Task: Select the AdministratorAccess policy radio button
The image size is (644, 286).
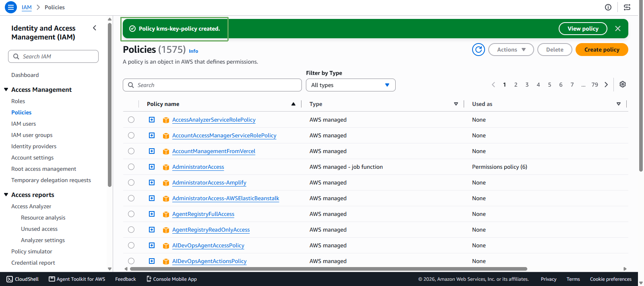Action: (x=131, y=167)
